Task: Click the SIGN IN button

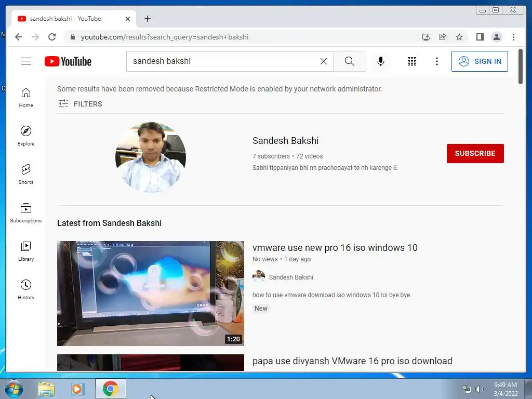Action: coord(480,61)
